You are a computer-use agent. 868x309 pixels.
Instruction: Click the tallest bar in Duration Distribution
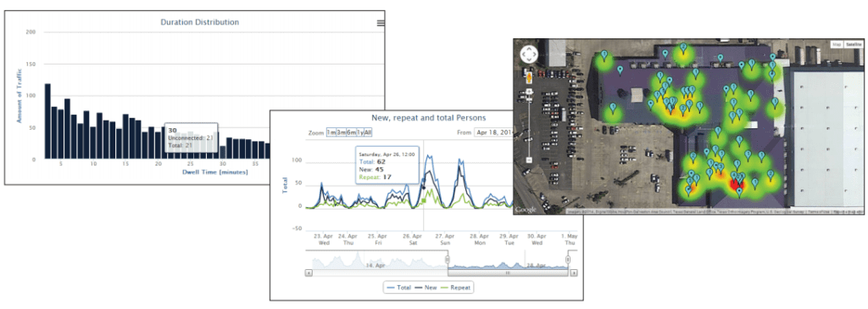point(47,121)
